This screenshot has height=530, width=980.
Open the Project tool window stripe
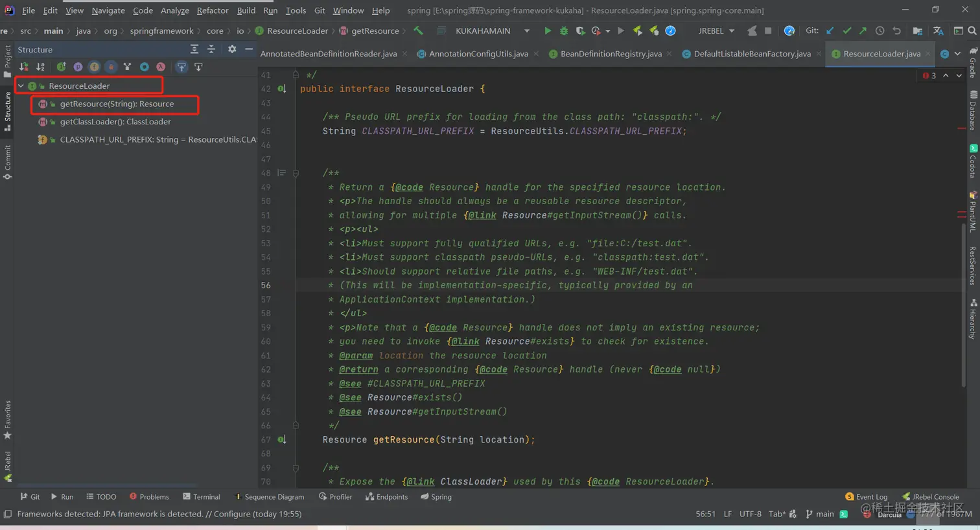coord(7,61)
